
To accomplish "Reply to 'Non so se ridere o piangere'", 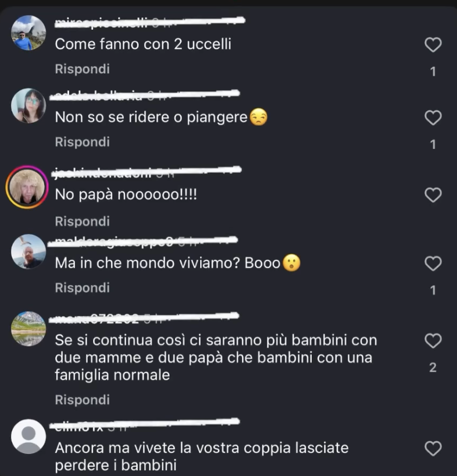I will (82, 142).
